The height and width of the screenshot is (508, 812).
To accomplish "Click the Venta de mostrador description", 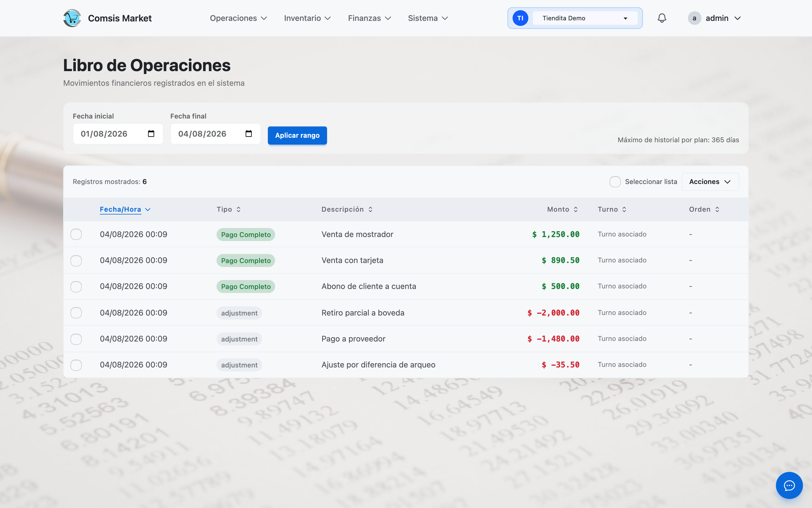I will point(357,234).
